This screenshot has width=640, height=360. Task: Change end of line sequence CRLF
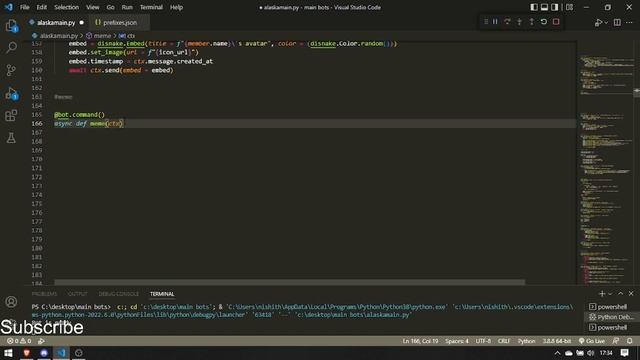click(x=504, y=341)
